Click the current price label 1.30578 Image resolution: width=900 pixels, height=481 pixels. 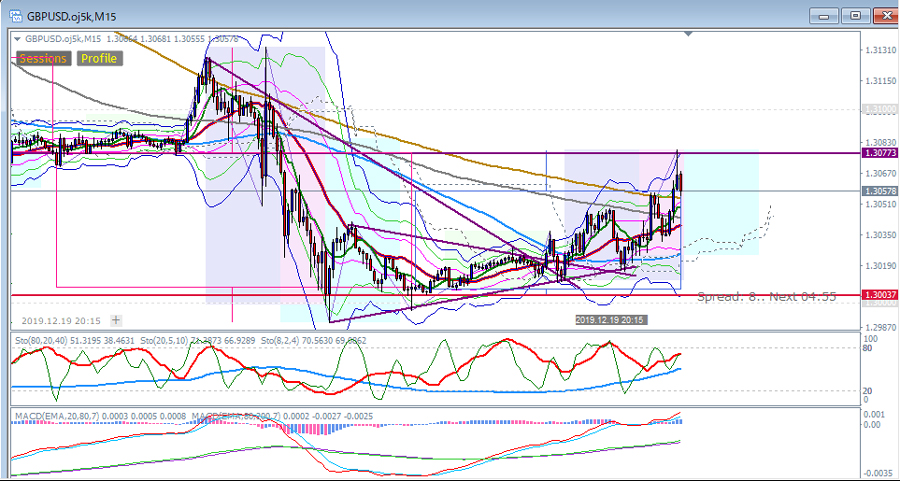879,190
